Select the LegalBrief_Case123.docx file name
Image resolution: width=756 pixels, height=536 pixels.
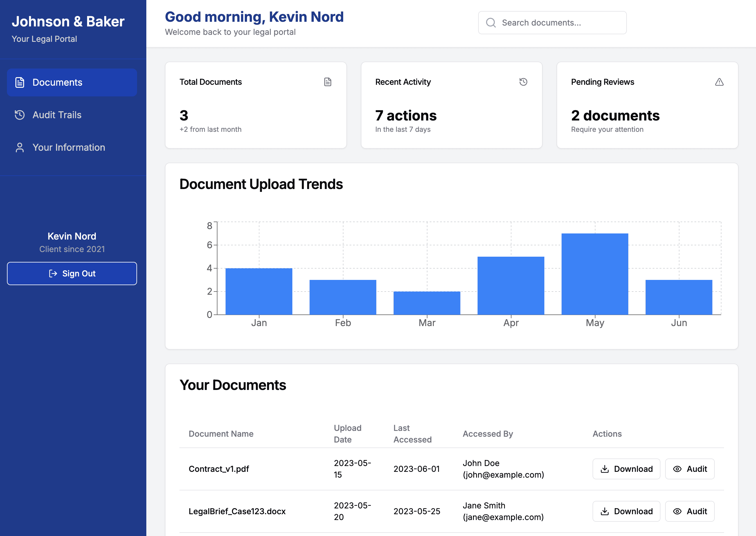[237, 511]
